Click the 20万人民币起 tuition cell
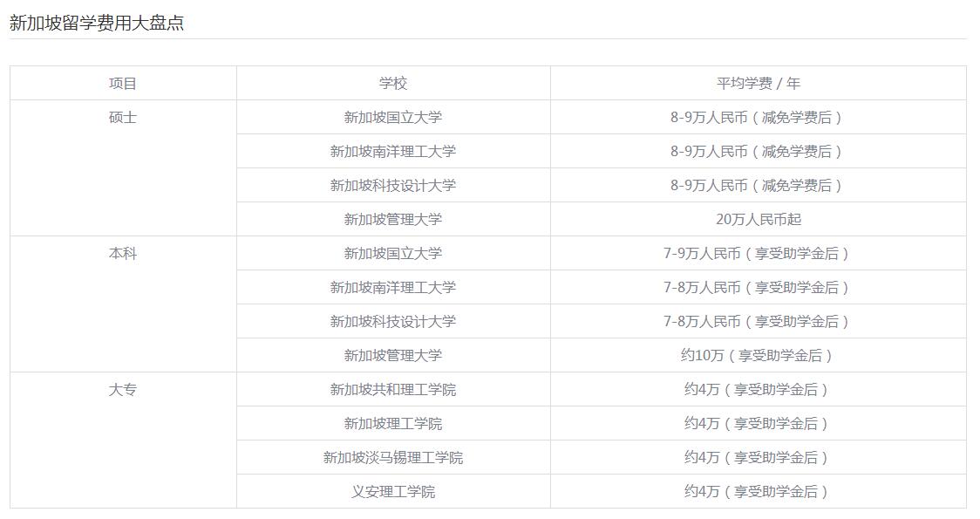980x519 pixels. point(759,219)
